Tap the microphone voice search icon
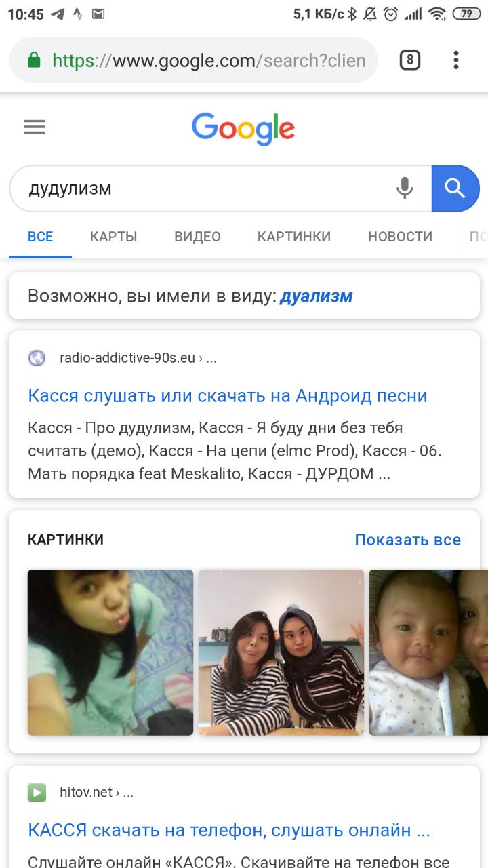Viewport: 488px width, 868px height. [405, 188]
